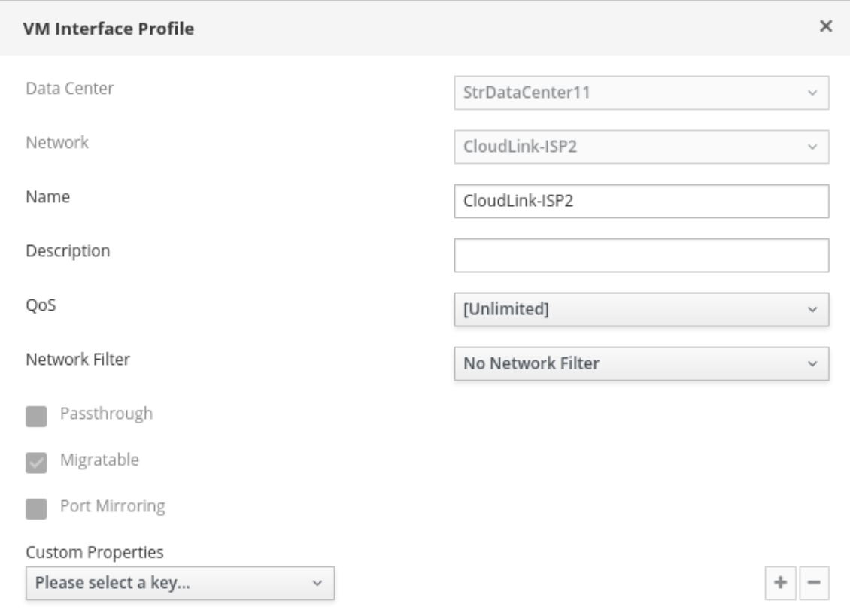Screen dimensions: 850x616
Task: Click the Passthrough label text
Action: pyautogui.click(x=106, y=413)
